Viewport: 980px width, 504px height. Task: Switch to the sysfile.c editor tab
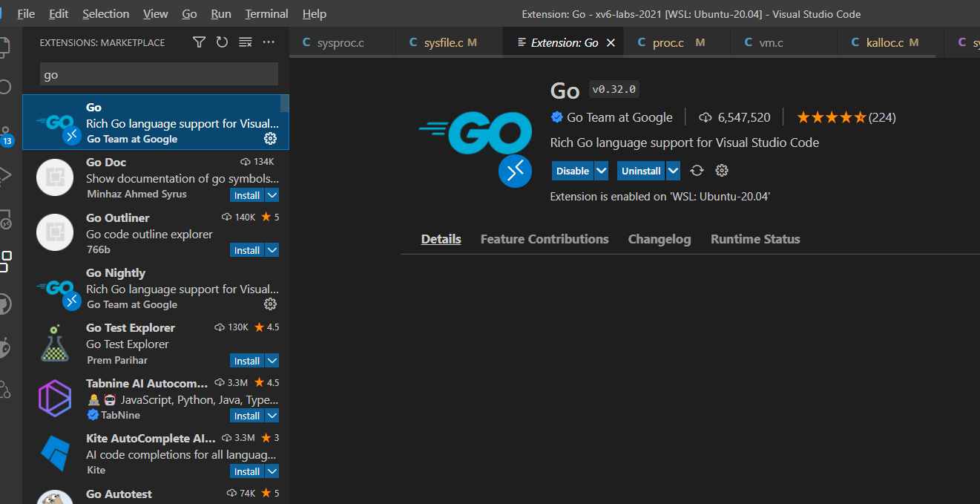coord(450,43)
